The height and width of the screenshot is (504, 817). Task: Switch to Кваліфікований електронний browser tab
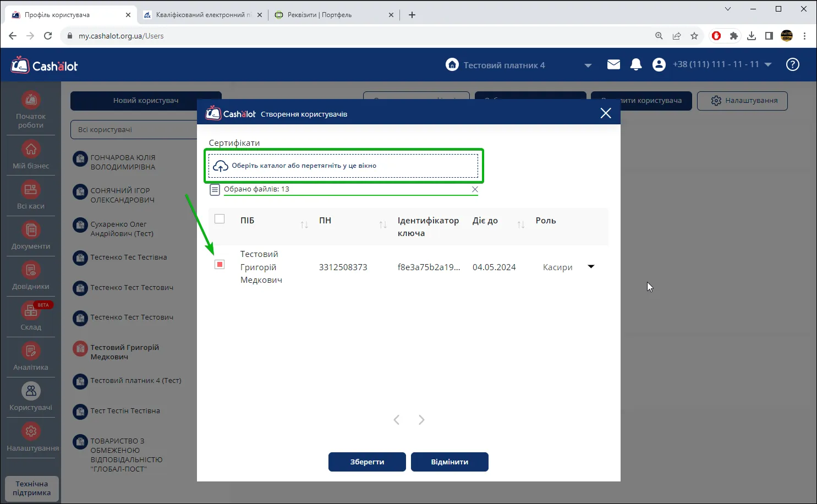tap(202, 15)
